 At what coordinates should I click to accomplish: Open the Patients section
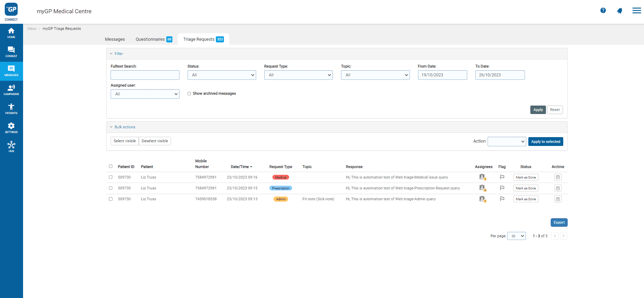click(x=11, y=109)
